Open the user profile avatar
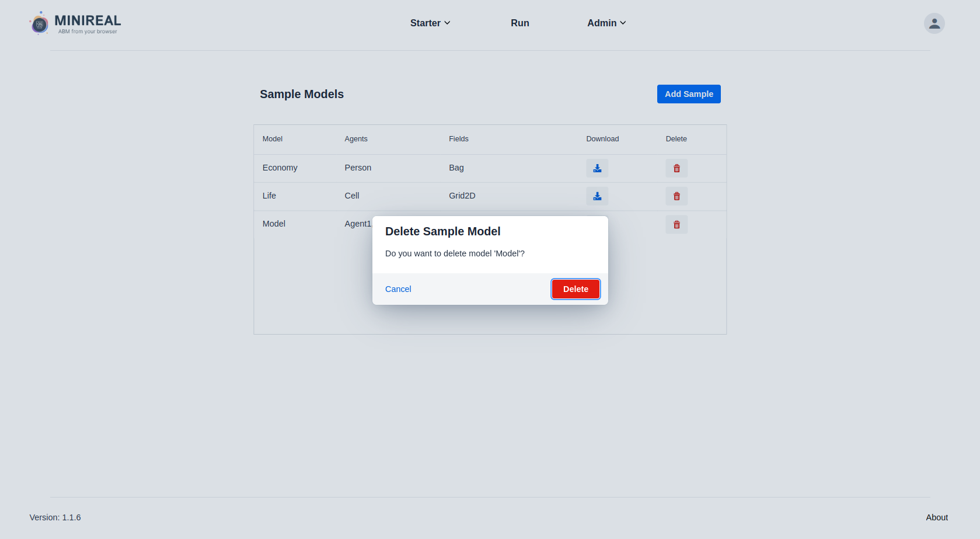980x539 pixels. coord(934,23)
